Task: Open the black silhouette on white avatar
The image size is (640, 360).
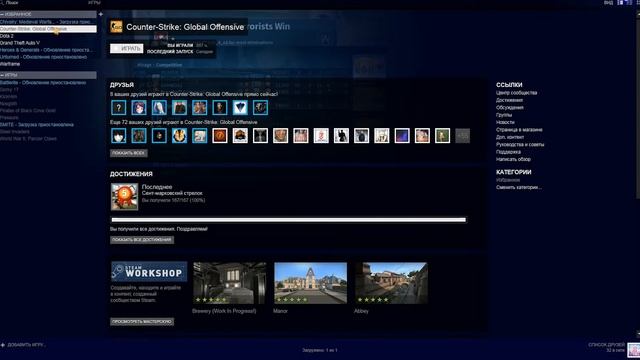Action: point(341,136)
